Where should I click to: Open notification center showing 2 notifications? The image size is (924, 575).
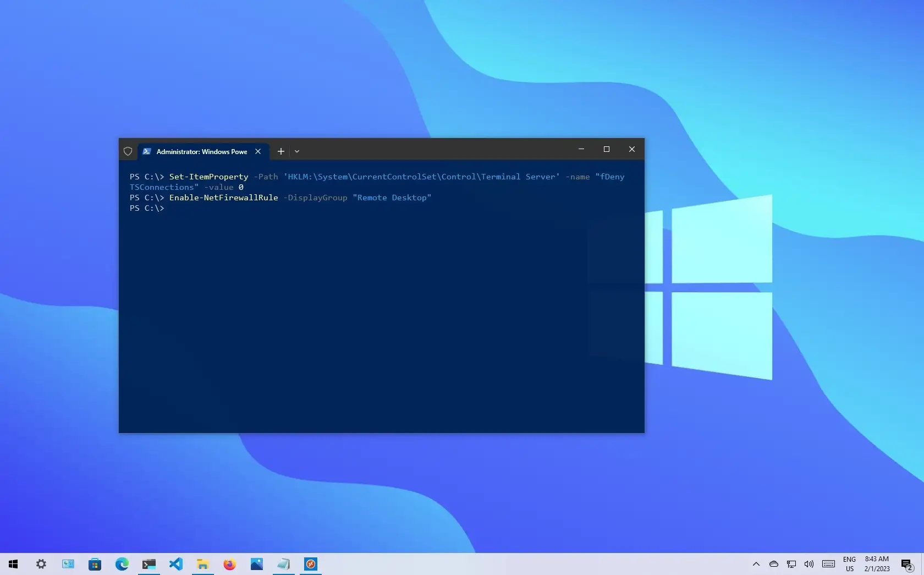pos(906,564)
